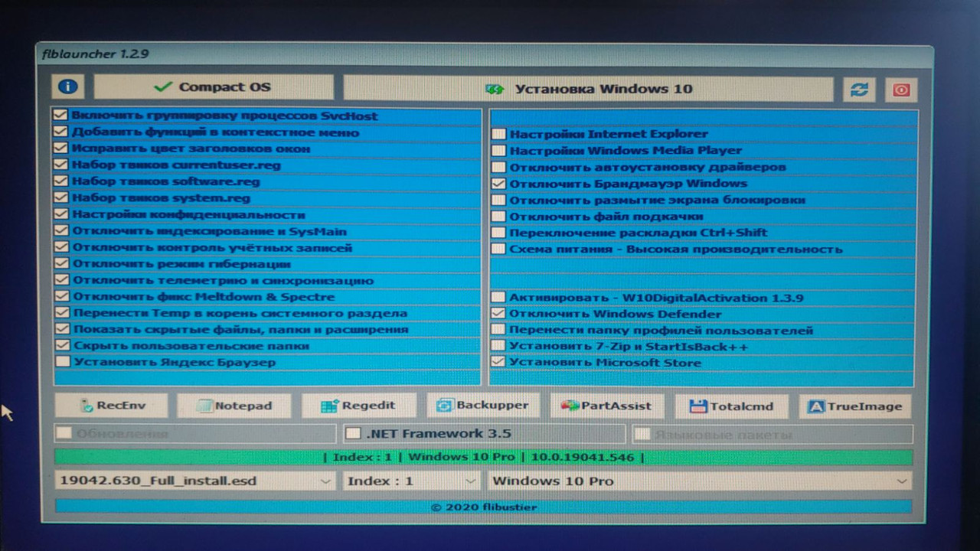Launch TrueImage tool
Screen dimensions: 980x551
(x=855, y=406)
